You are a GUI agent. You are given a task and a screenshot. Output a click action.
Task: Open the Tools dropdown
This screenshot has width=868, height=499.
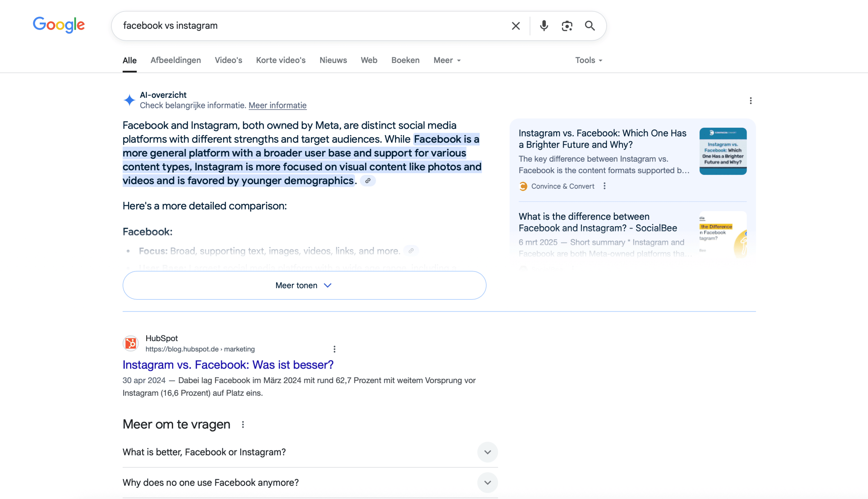tap(589, 60)
